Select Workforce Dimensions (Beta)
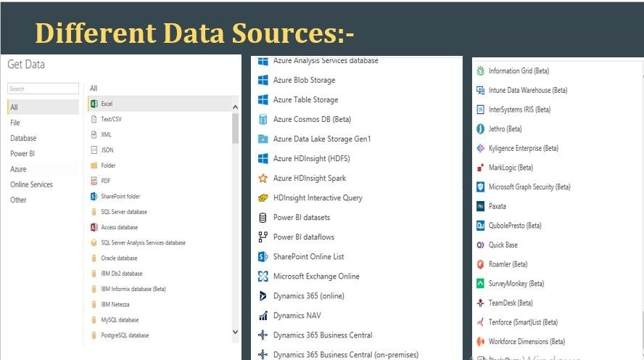Image resolution: width=644 pixels, height=360 pixels. (527, 342)
